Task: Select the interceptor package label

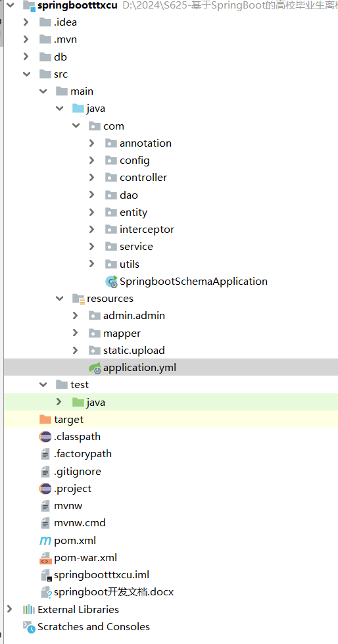Action: tap(147, 230)
